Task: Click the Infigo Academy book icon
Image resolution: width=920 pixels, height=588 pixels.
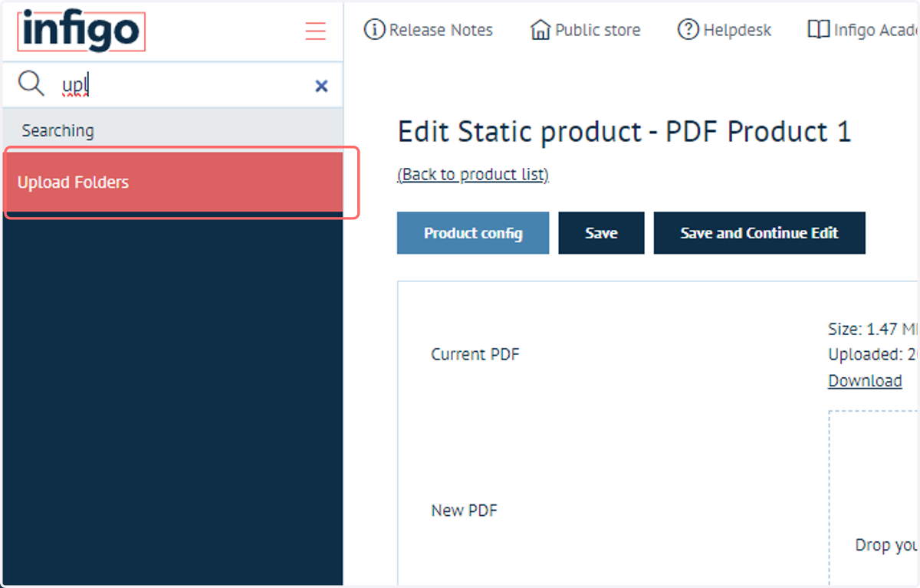Action: pos(818,30)
